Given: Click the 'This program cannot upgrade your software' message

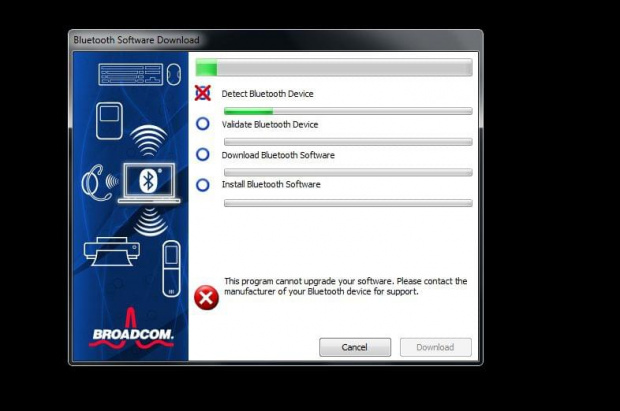Looking at the screenshot, I should (x=346, y=286).
